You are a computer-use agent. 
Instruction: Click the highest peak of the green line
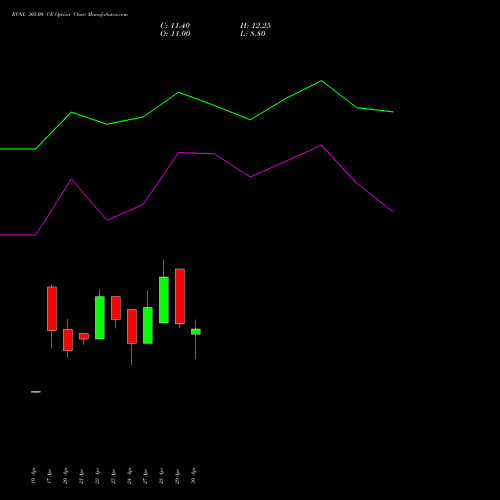pos(321,81)
